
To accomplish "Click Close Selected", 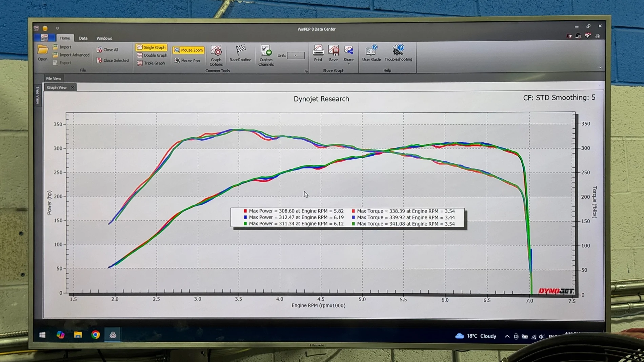I will coord(113,60).
